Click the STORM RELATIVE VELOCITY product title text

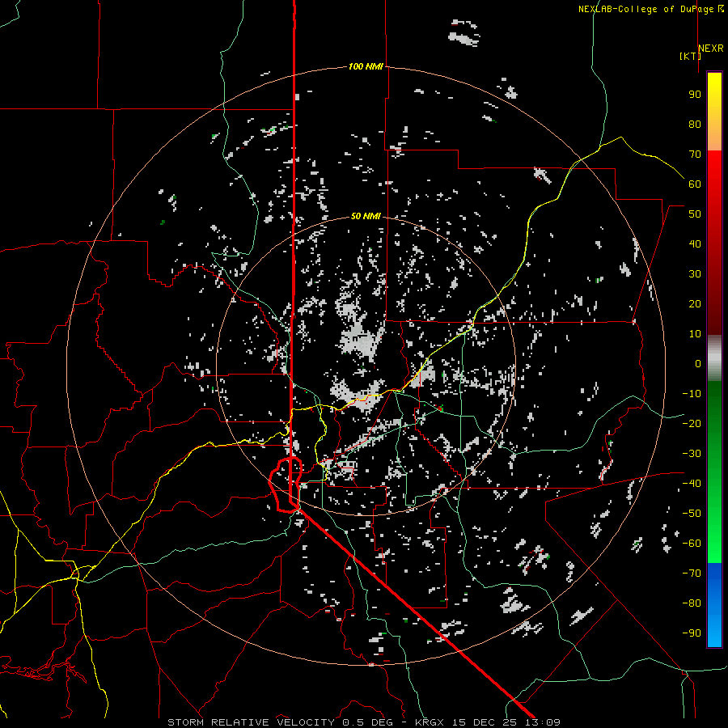[x=252, y=722]
